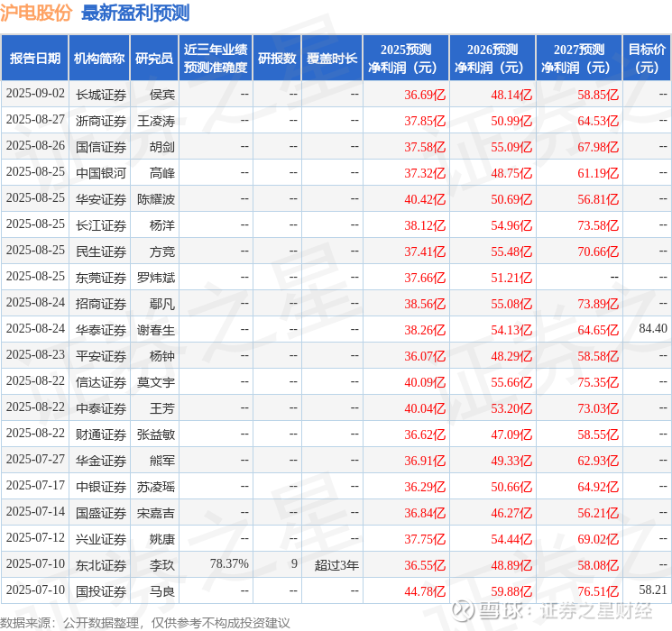Click the 40.42亿 2025 profit value
This screenshot has width=672, height=631.
click(x=425, y=199)
